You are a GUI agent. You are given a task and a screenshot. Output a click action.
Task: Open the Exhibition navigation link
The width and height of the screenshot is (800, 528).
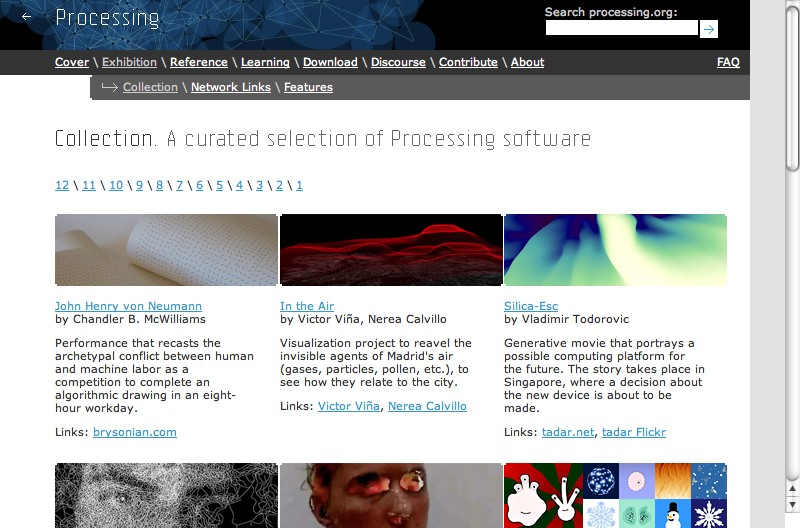[x=130, y=62]
